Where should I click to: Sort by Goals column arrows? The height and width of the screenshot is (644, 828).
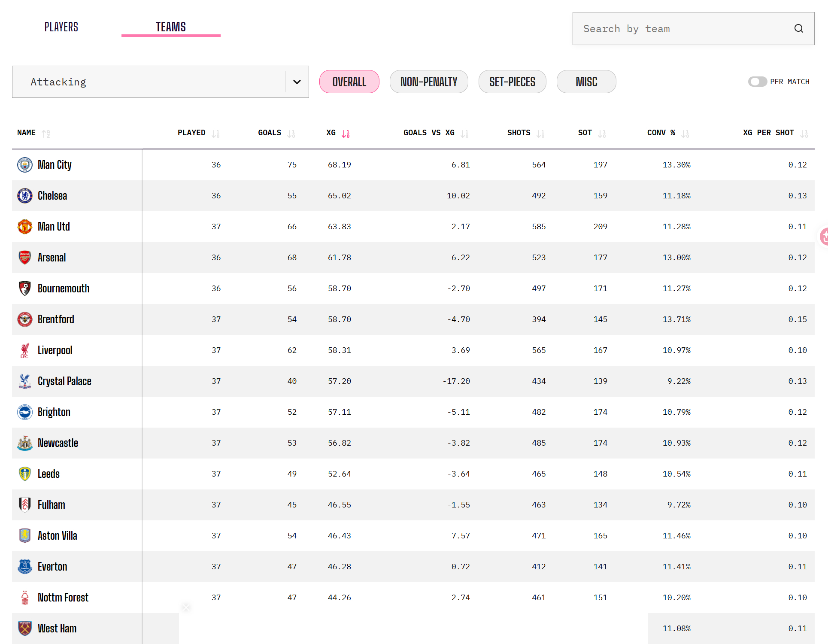[x=291, y=134]
